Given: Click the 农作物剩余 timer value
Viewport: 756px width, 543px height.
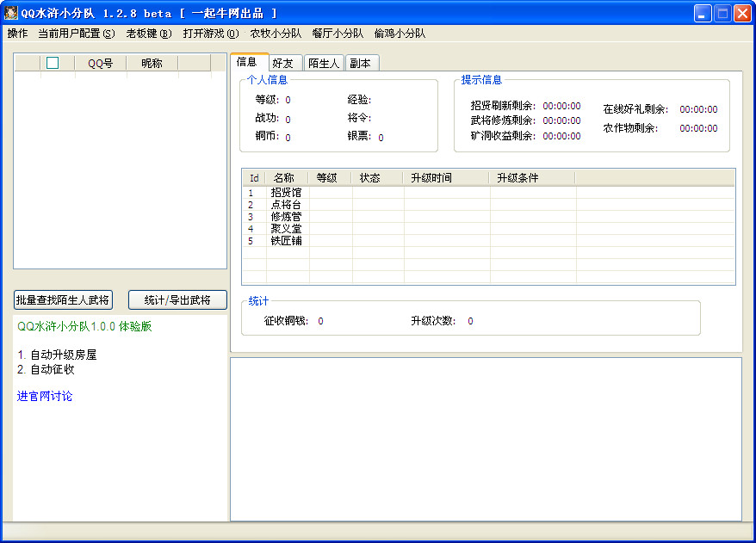Looking at the screenshot, I should 698,128.
